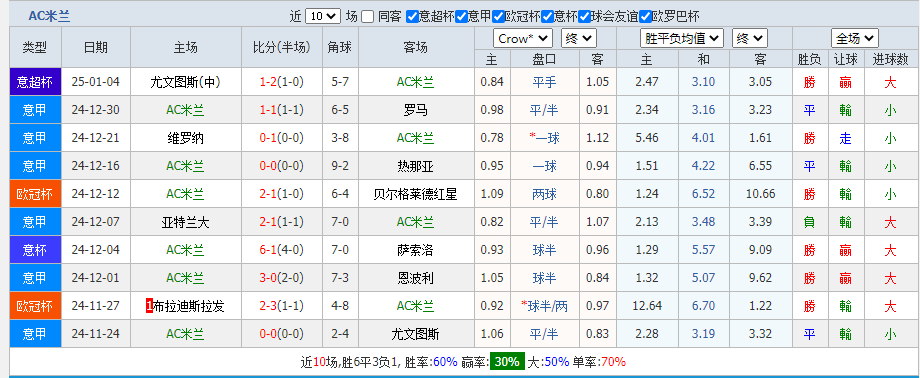
Task: Open the recent matches count dropdown showing 10
Action: pos(323,16)
